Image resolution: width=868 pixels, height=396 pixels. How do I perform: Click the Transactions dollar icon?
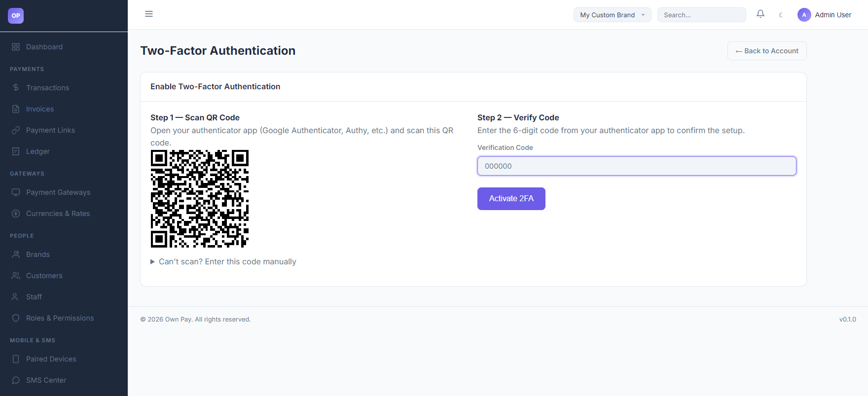16,88
